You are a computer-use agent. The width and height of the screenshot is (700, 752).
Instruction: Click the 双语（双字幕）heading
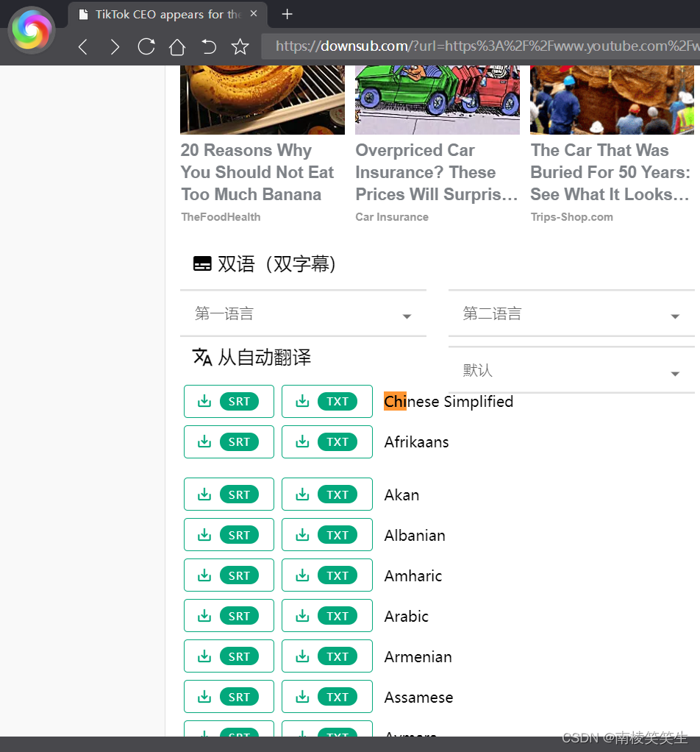276,263
